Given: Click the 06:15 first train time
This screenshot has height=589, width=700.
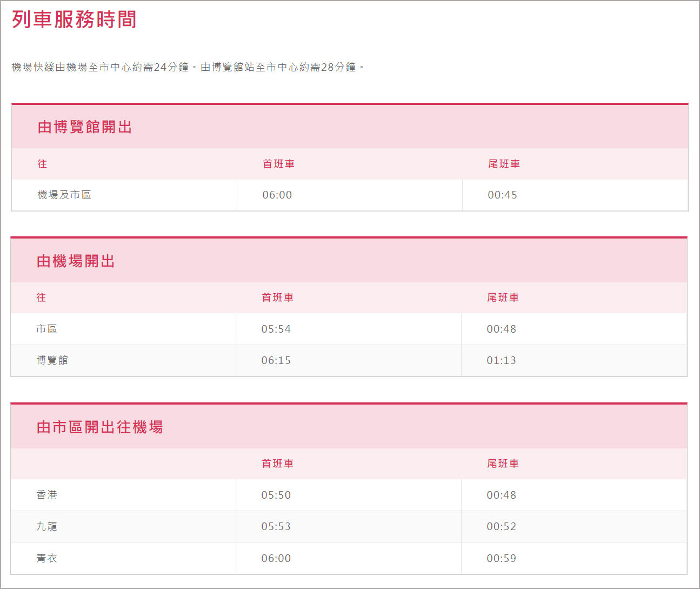Looking at the screenshot, I should (276, 360).
